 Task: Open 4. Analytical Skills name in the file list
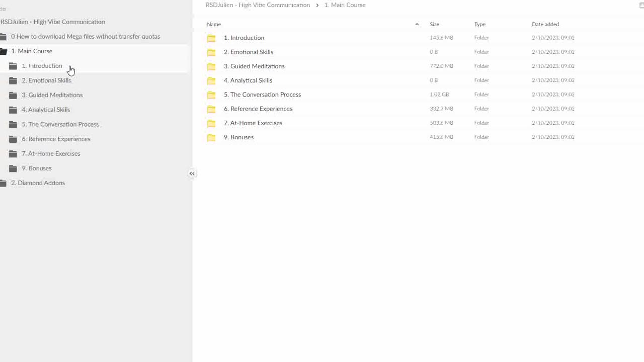[x=248, y=80]
